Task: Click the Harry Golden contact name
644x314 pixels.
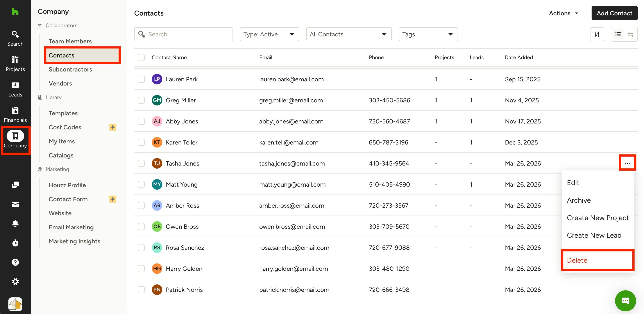Action: 184,269
